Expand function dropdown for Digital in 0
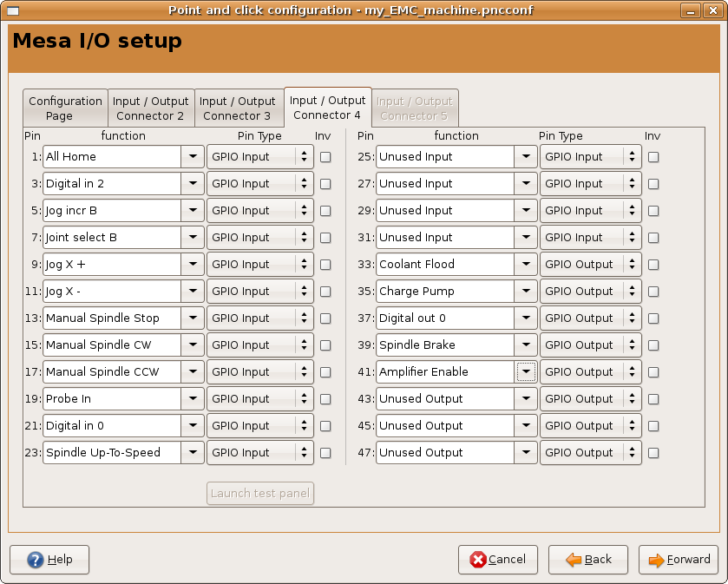The width and height of the screenshot is (728, 584). click(193, 426)
